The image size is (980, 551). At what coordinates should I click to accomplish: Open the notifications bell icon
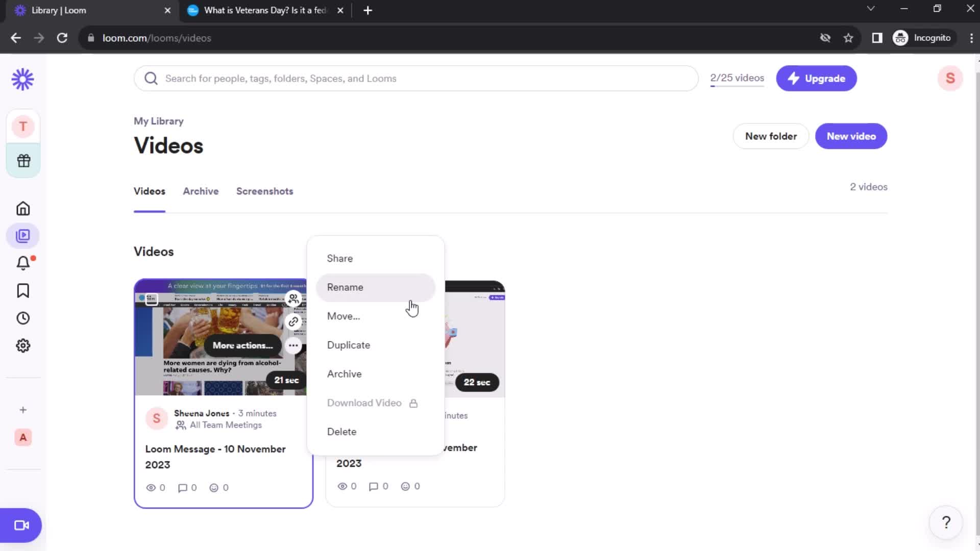coord(23,263)
